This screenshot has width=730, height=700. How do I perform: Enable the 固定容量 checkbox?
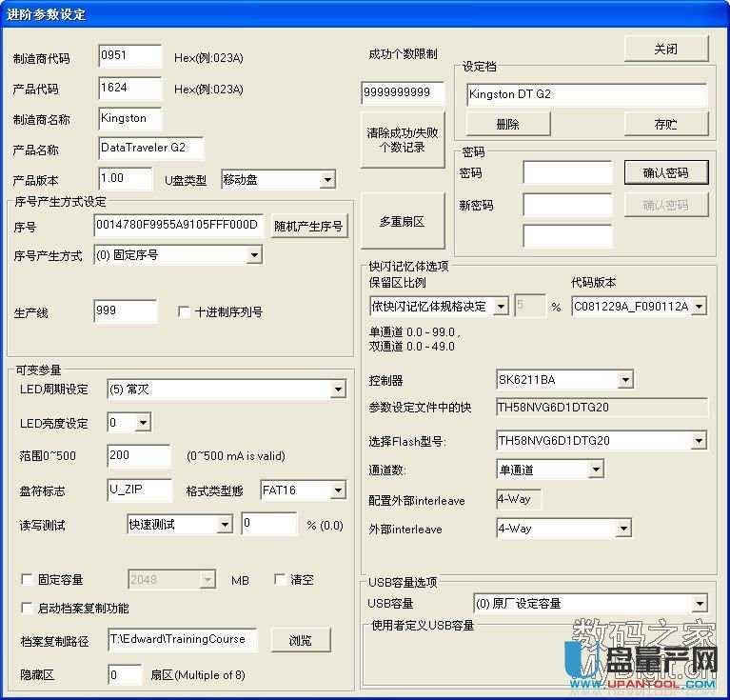pyautogui.click(x=27, y=579)
